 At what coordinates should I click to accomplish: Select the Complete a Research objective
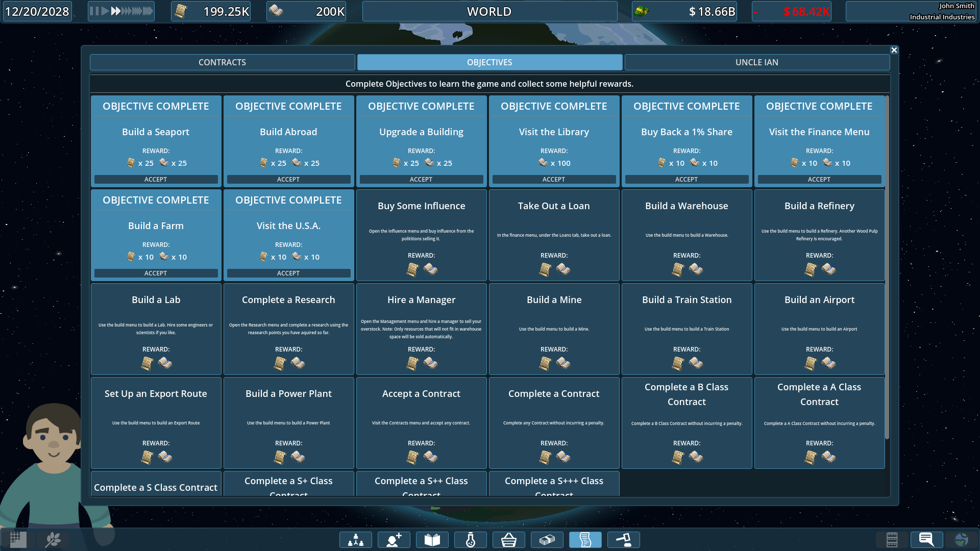click(288, 329)
